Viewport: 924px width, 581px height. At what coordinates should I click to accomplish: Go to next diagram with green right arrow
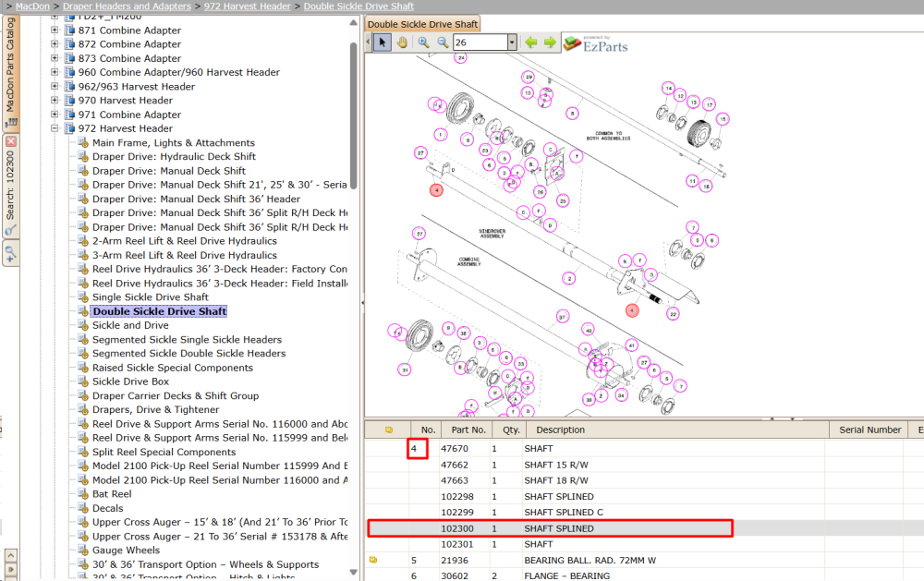pyautogui.click(x=550, y=42)
